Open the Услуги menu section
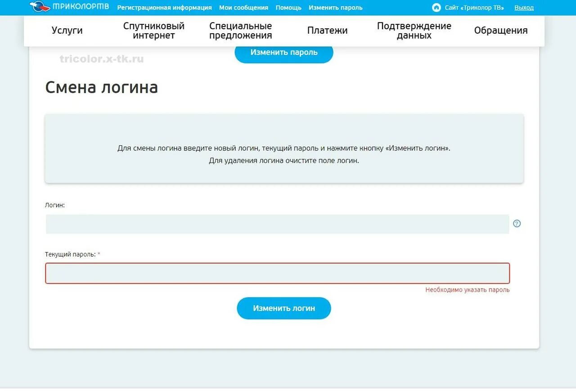The height and width of the screenshot is (392, 576). [67, 31]
